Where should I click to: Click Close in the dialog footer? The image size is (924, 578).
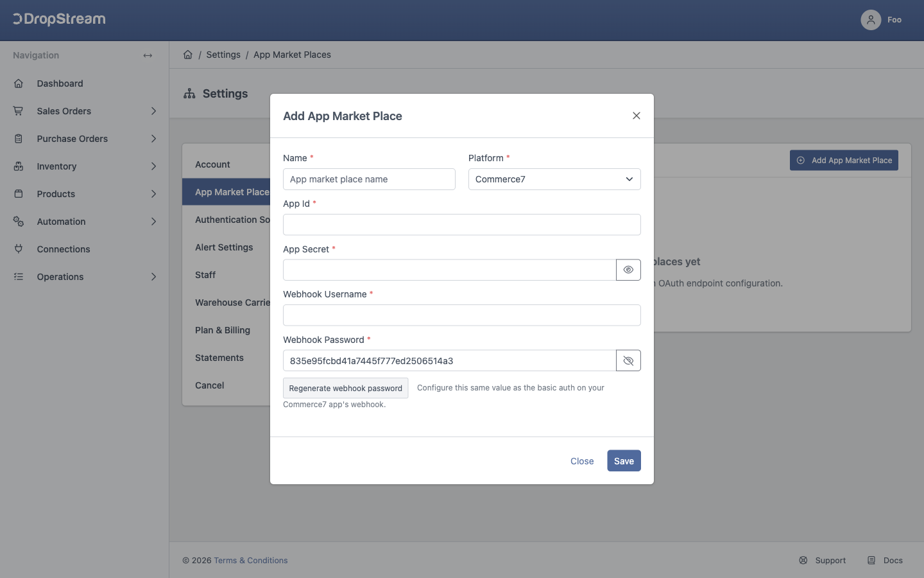coord(582,461)
